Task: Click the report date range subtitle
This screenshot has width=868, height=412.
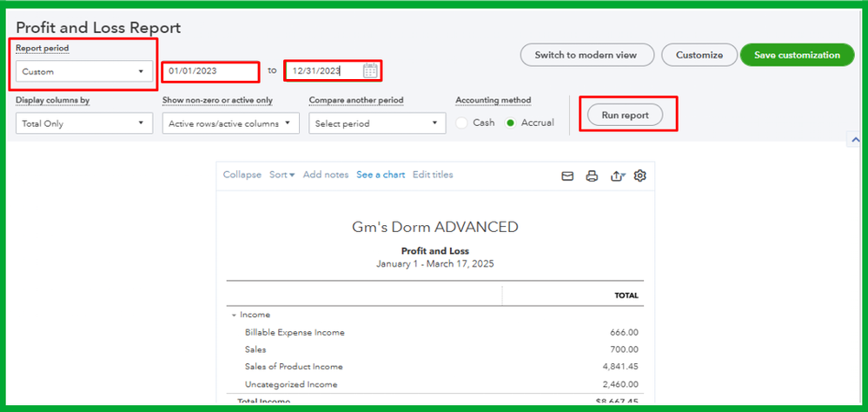Action: click(x=435, y=263)
